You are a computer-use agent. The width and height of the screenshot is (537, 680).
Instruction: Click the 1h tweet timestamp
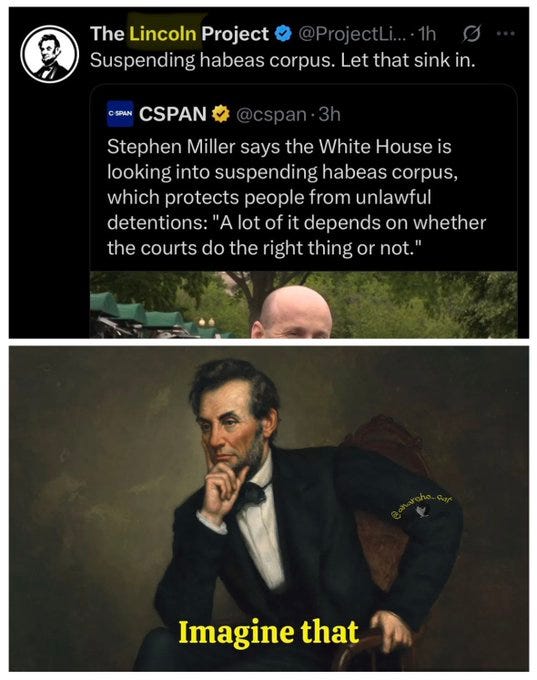tap(426, 34)
